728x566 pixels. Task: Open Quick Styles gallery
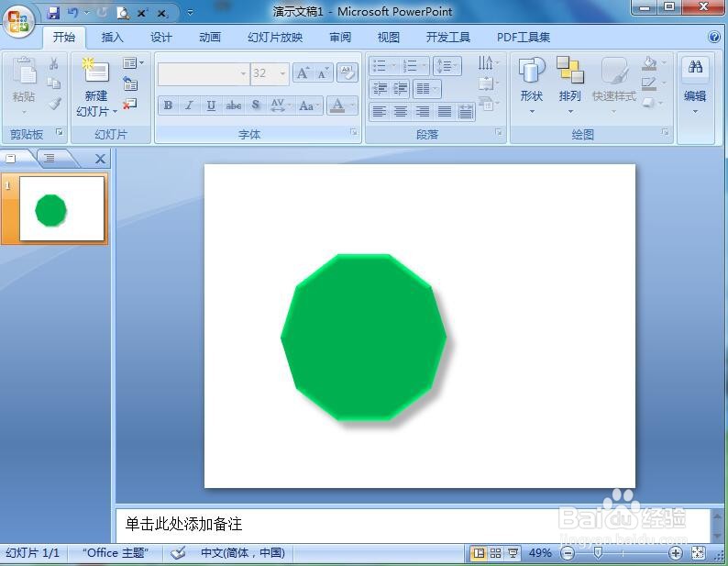coord(614,86)
